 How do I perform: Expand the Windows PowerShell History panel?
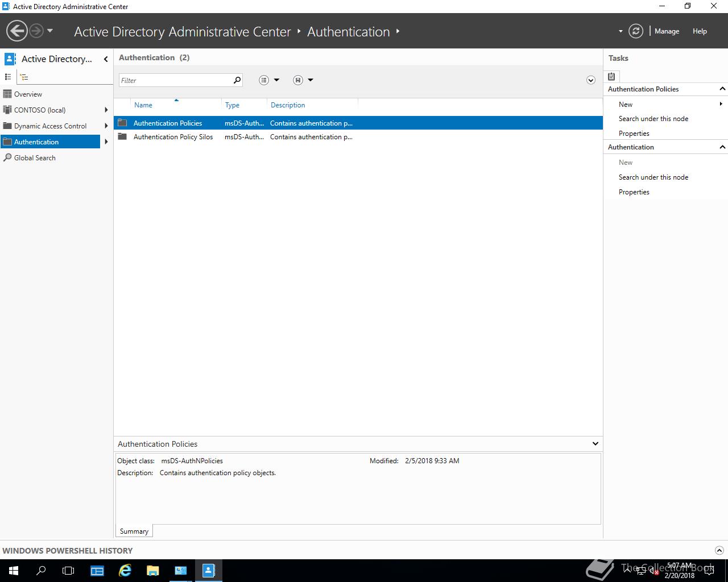click(x=719, y=550)
